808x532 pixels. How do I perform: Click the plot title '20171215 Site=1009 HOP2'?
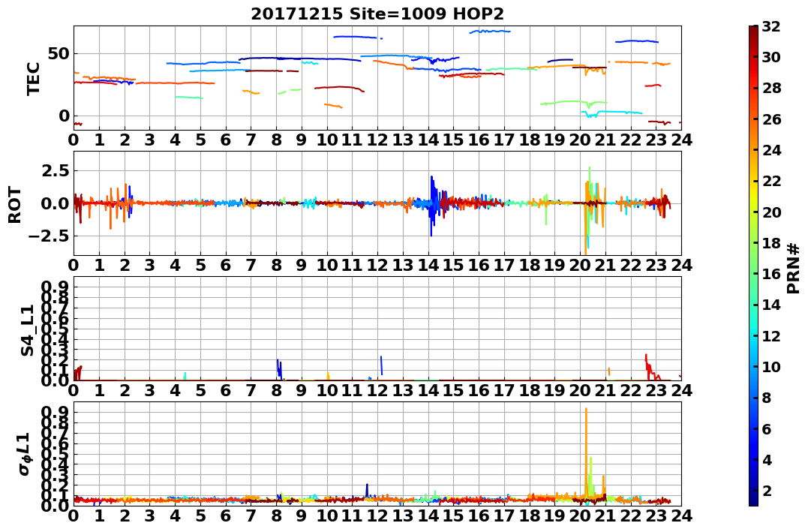pos(377,14)
